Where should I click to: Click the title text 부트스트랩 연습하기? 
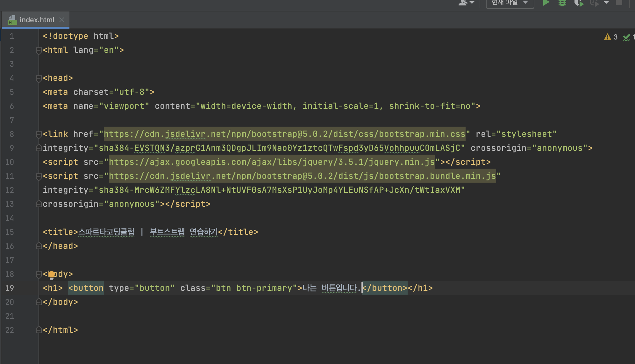click(x=184, y=232)
